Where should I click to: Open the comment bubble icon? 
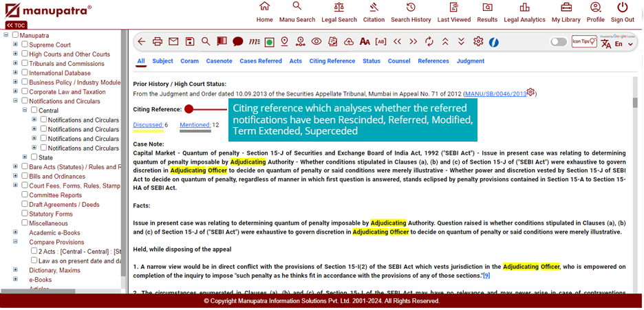point(237,42)
